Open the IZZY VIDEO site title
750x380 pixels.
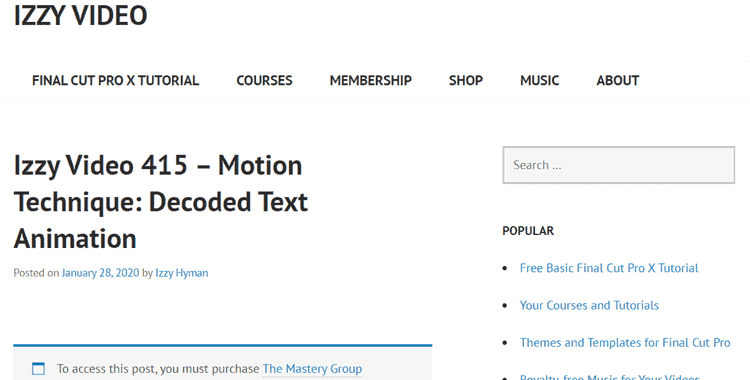click(80, 16)
